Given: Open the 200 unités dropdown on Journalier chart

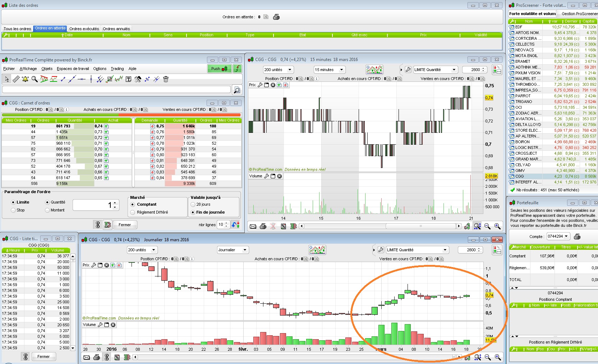Looking at the screenshot, I should pyautogui.click(x=142, y=250).
